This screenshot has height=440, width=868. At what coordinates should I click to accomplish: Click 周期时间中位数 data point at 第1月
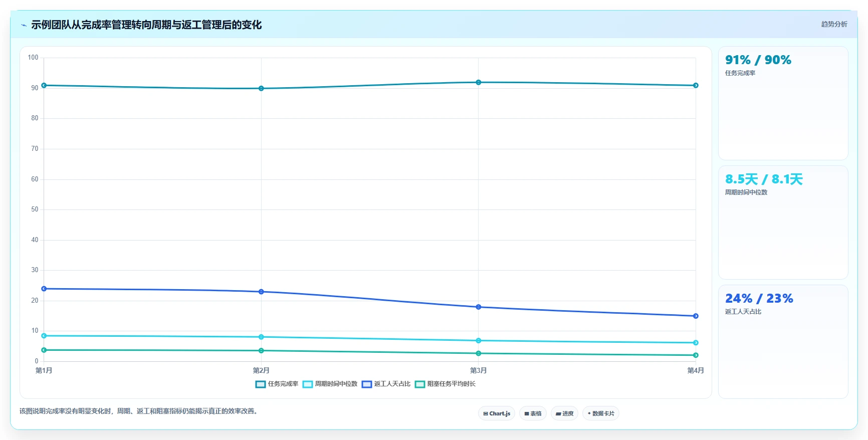point(44,336)
